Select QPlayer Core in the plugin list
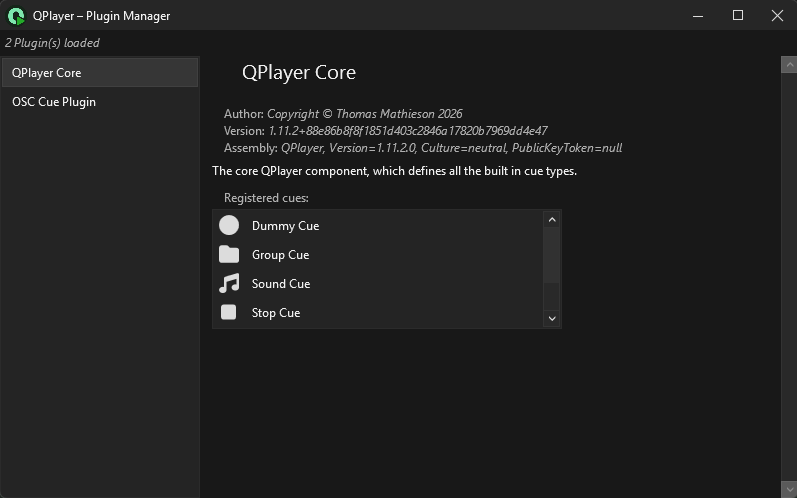Screen dimensions: 797x498 [x=100, y=73]
